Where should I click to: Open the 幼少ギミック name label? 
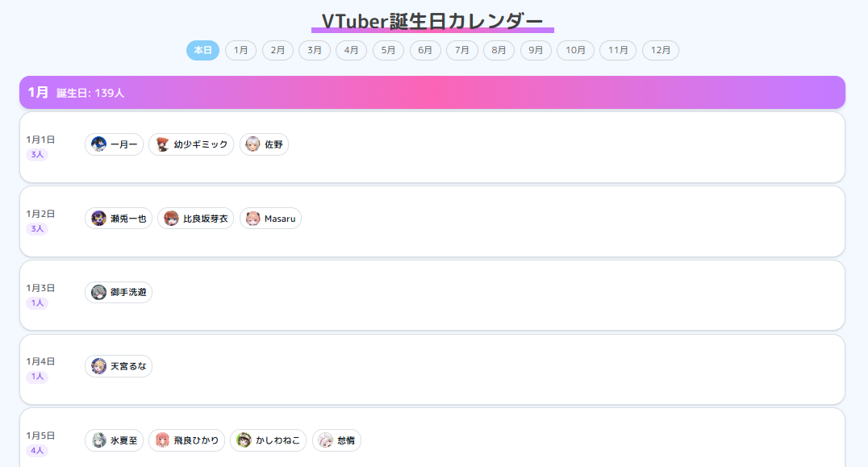[x=201, y=144]
